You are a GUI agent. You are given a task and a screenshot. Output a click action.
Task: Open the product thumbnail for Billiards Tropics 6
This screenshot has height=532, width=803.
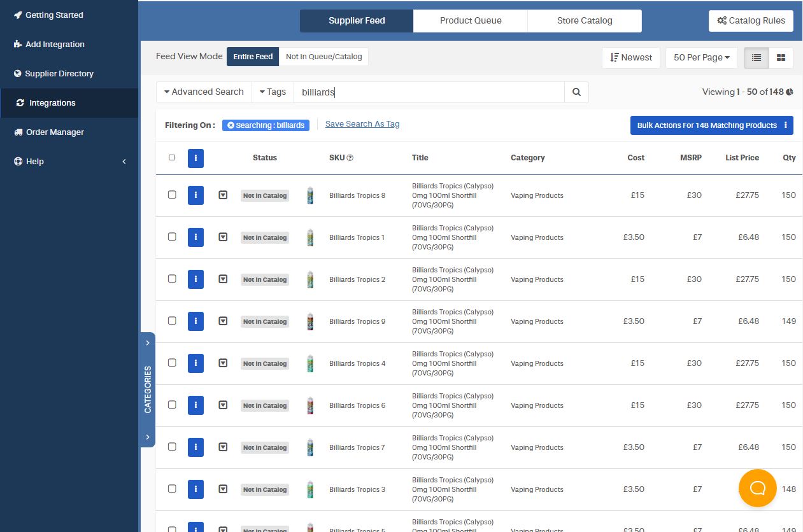(x=310, y=405)
